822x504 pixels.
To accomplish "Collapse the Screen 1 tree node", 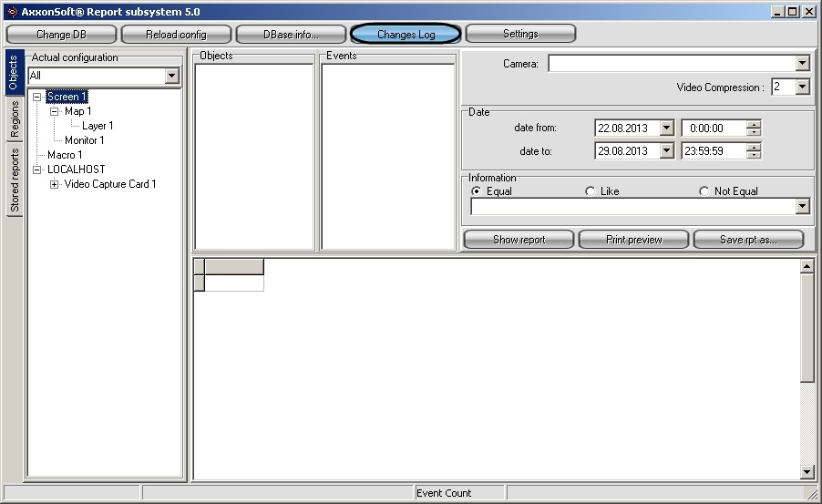I will (36, 97).
